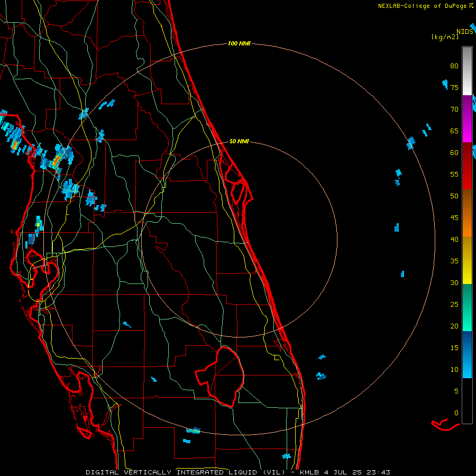Click the legend value 55
This screenshot has height=476, width=476.
point(454,174)
